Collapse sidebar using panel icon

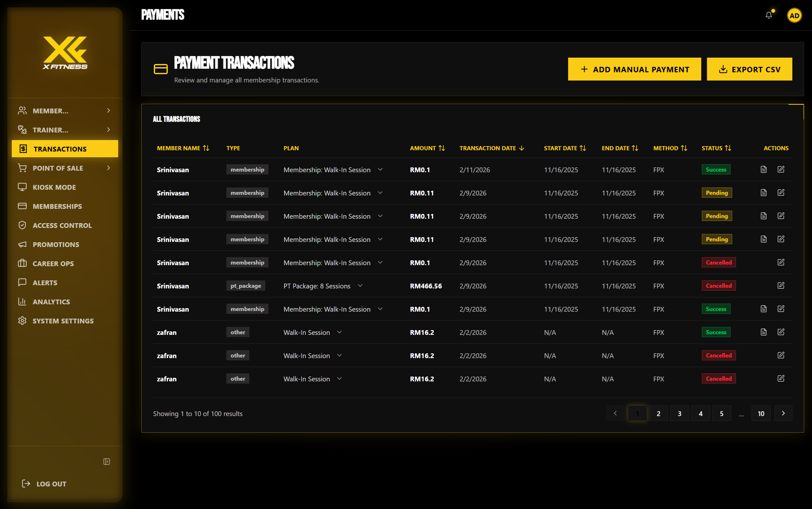pos(106,462)
